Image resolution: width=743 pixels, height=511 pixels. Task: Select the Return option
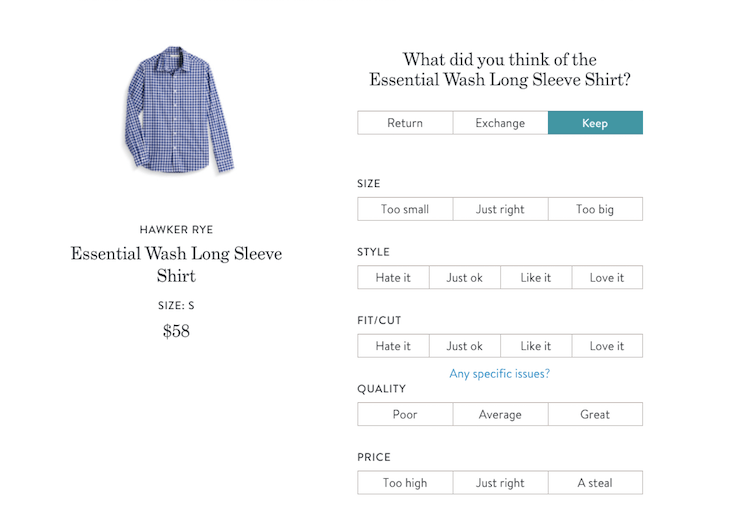coord(405,123)
